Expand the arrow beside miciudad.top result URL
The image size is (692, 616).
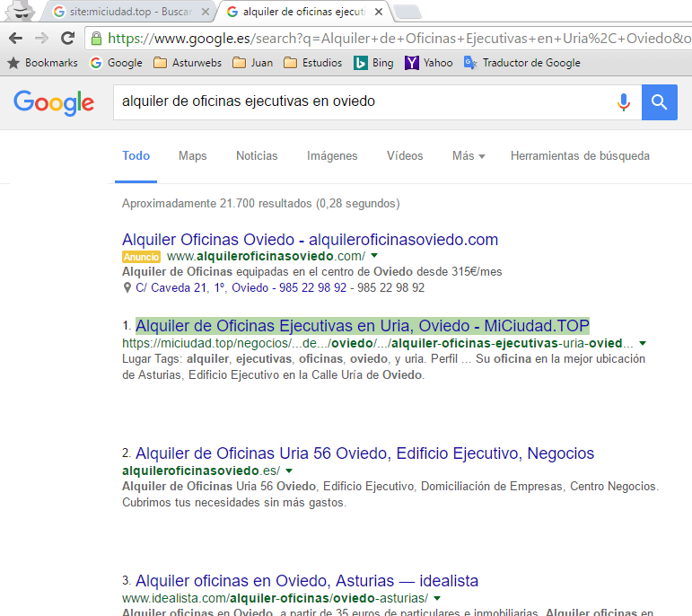pyautogui.click(x=643, y=343)
